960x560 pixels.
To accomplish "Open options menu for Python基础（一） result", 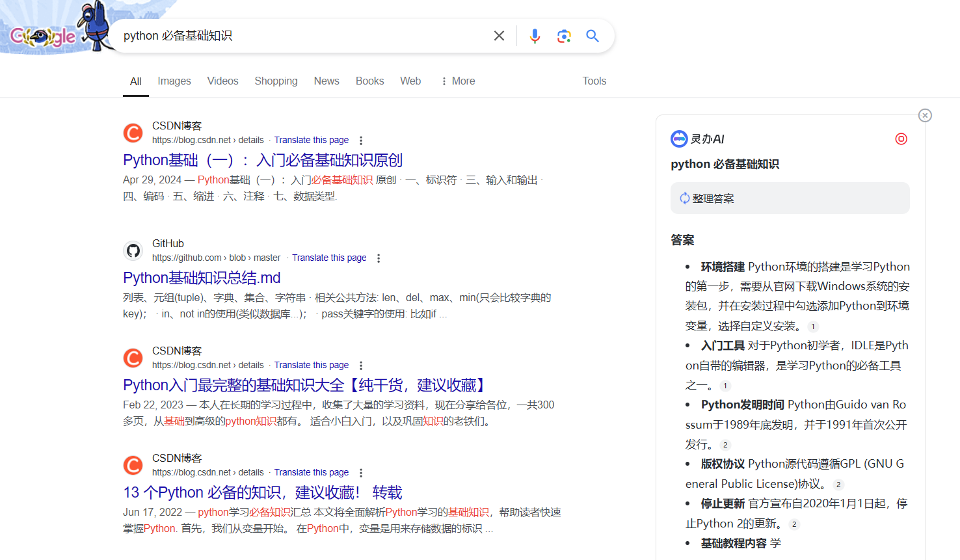I will 361,140.
